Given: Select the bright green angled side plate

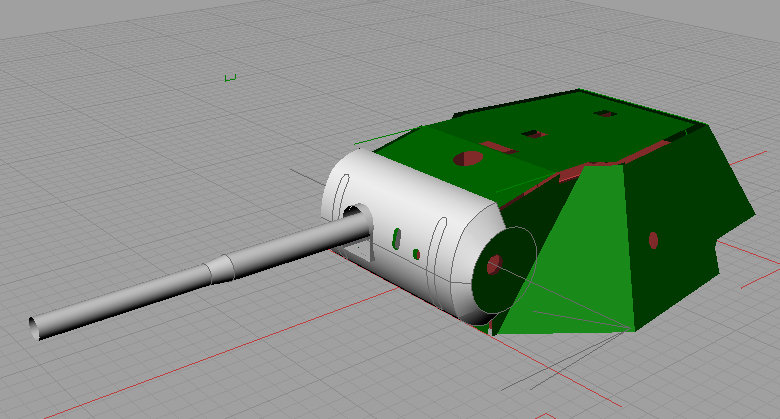Looking at the screenshot, I should click(x=590, y=250).
